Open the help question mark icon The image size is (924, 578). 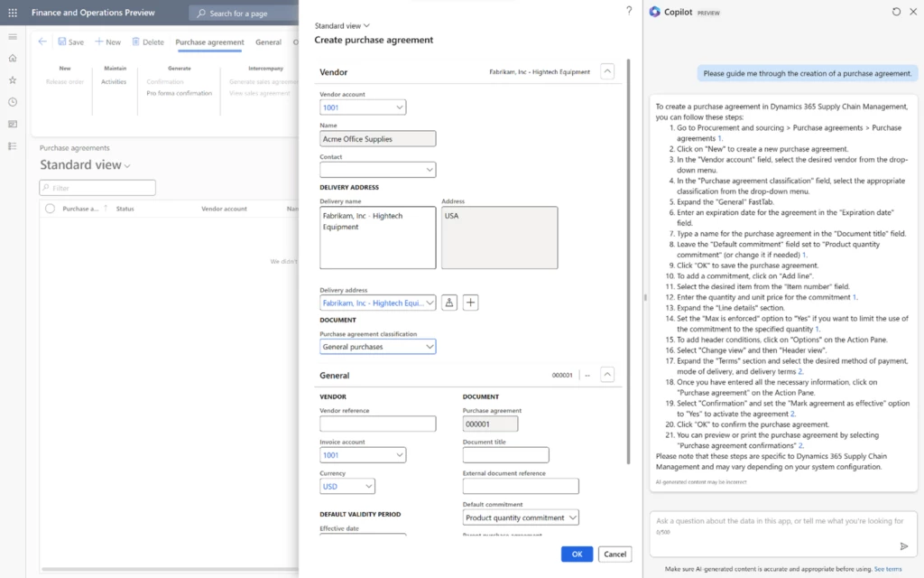629,10
